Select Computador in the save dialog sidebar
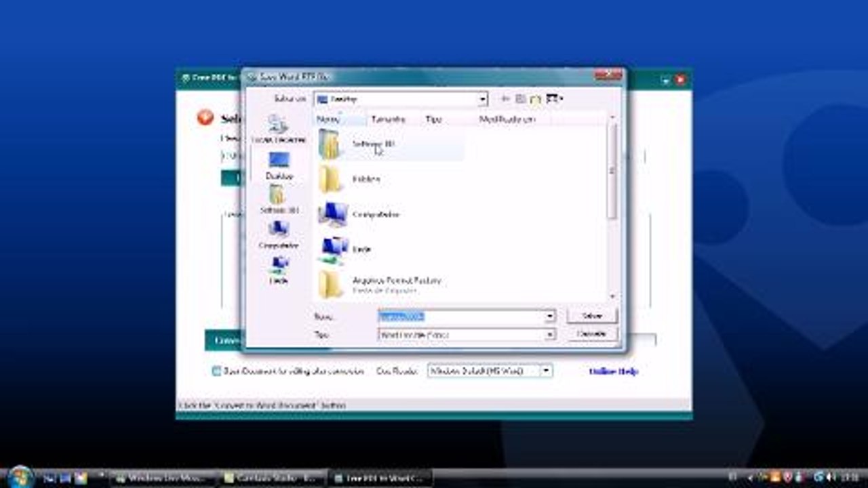This screenshot has height=488, width=868. point(279,235)
